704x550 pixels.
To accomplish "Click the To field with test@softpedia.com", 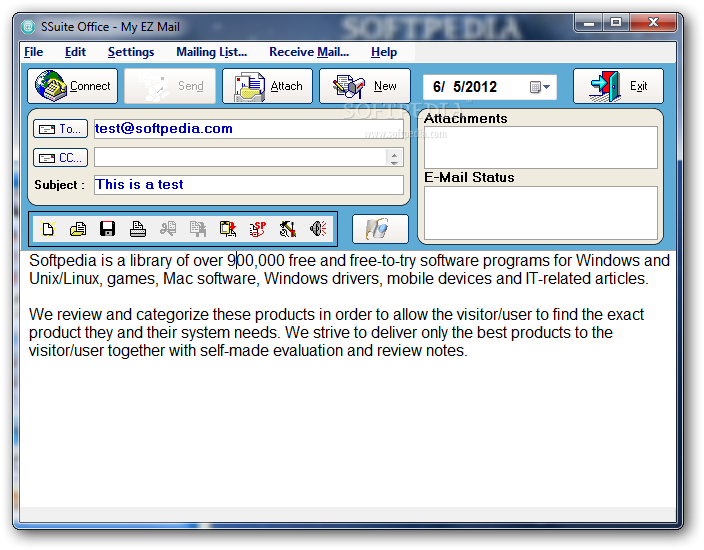I will pos(249,129).
